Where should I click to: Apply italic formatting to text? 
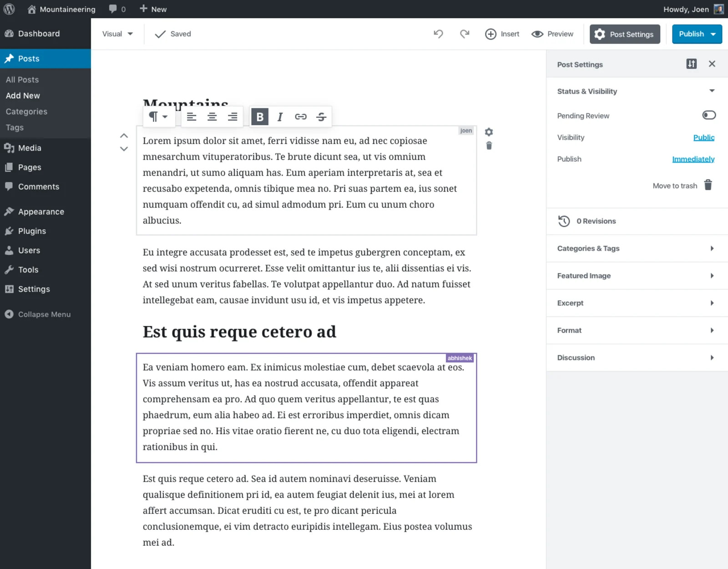click(280, 117)
